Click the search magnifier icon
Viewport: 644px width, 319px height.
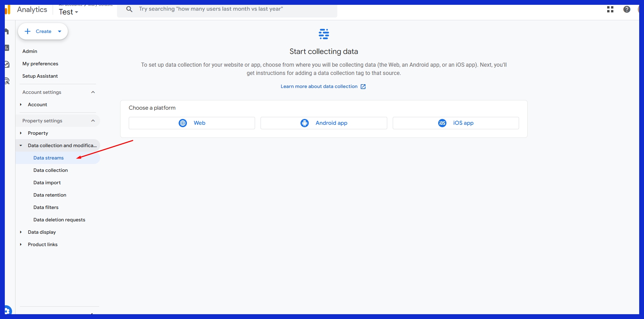[129, 9]
